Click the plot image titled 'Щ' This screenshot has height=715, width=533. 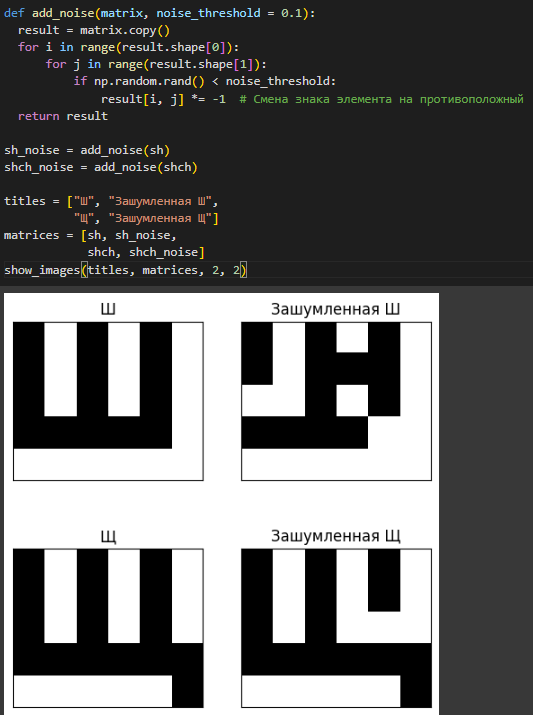[x=108, y=628]
